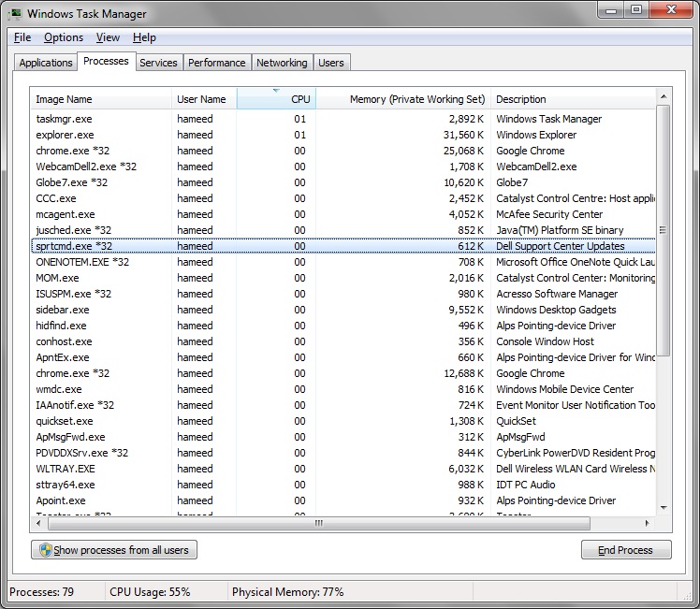Sort by Memory (Private Working Set) header

pyautogui.click(x=403, y=98)
